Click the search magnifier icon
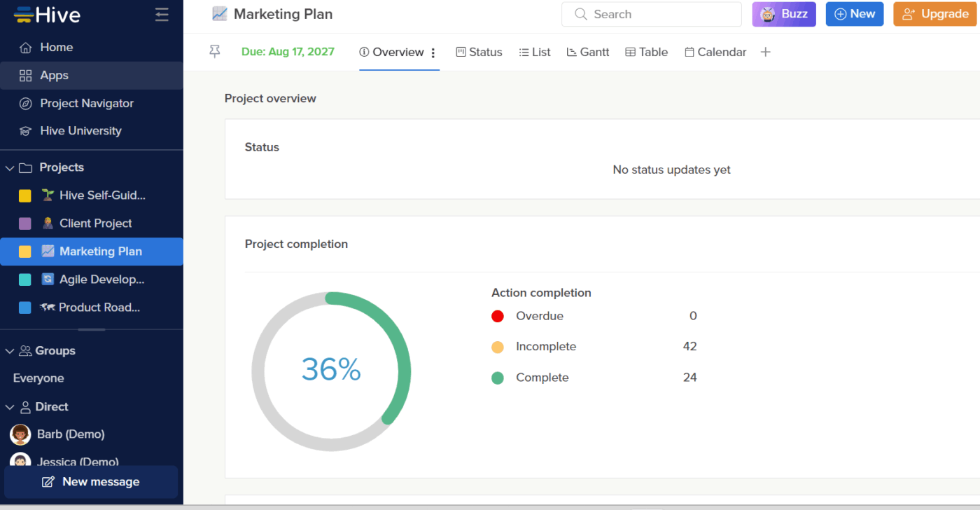This screenshot has height=510, width=980. 581,14
